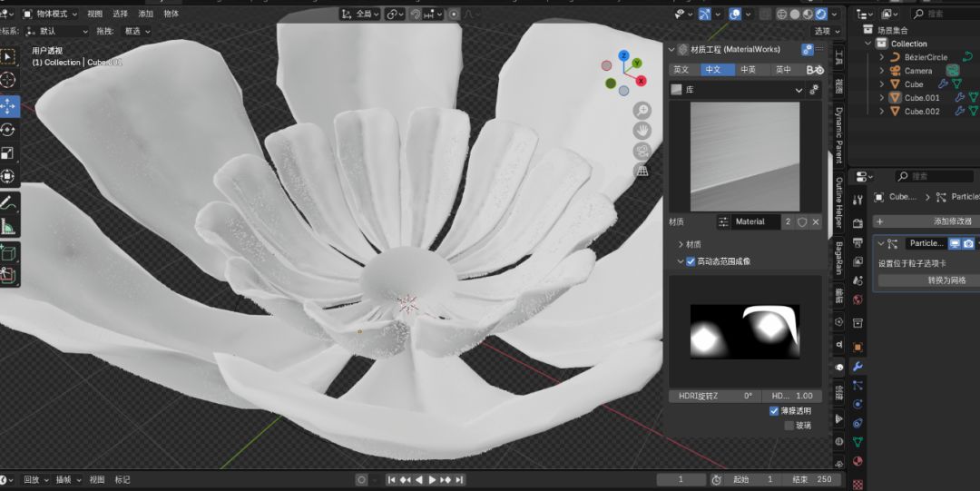The image size is (980, 491).
Task: Click the 添加修改器 button
Action: coord(926,221)
